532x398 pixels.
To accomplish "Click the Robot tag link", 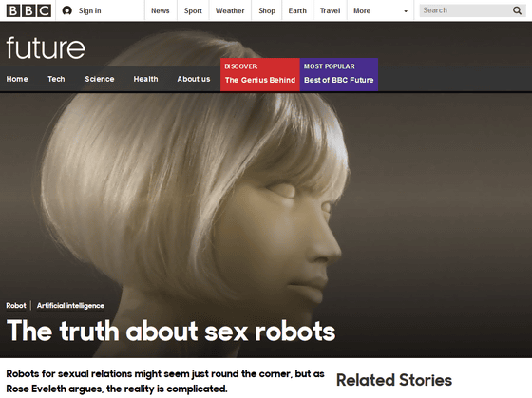I will tap(16, 306).
